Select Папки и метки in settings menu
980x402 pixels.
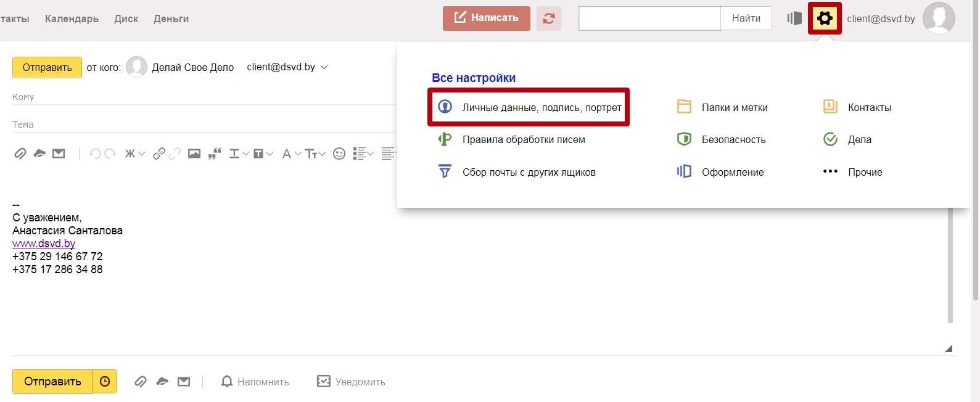(734, 107)
